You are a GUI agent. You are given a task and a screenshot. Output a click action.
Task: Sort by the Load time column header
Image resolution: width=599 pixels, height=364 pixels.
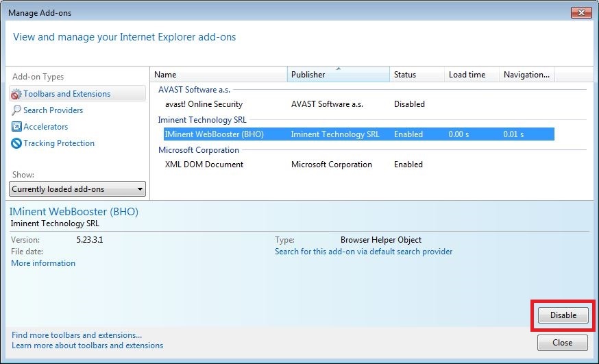[472, 75]
